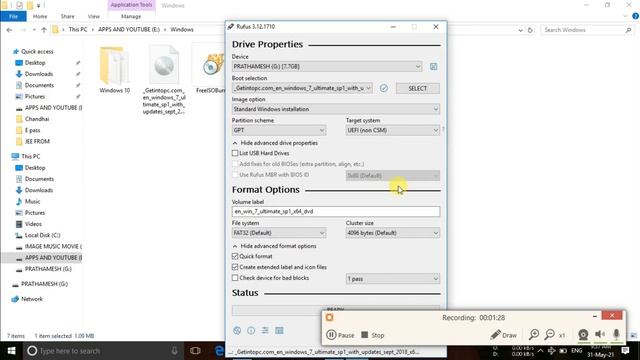Image resolution: width=640 pixels, height=360 pixels.
Task: Open the Target system dropdown
Action: coord(393,130)
